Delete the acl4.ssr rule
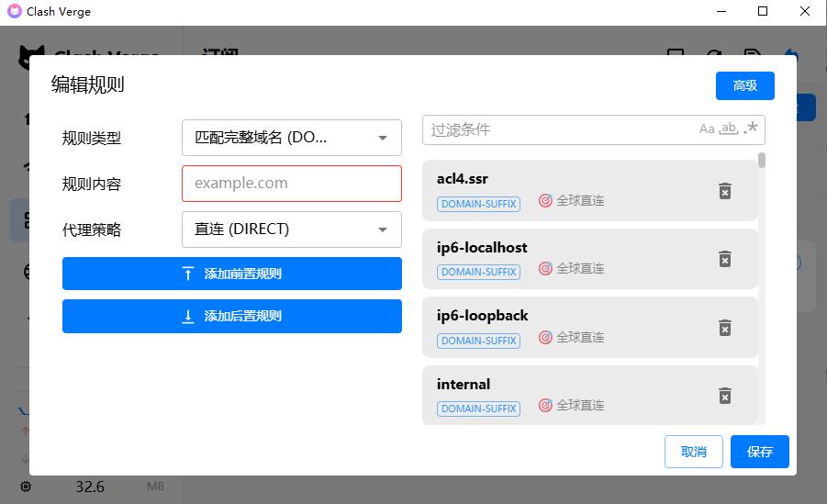Viewport: 827px width, 504px height. (725, 191)
